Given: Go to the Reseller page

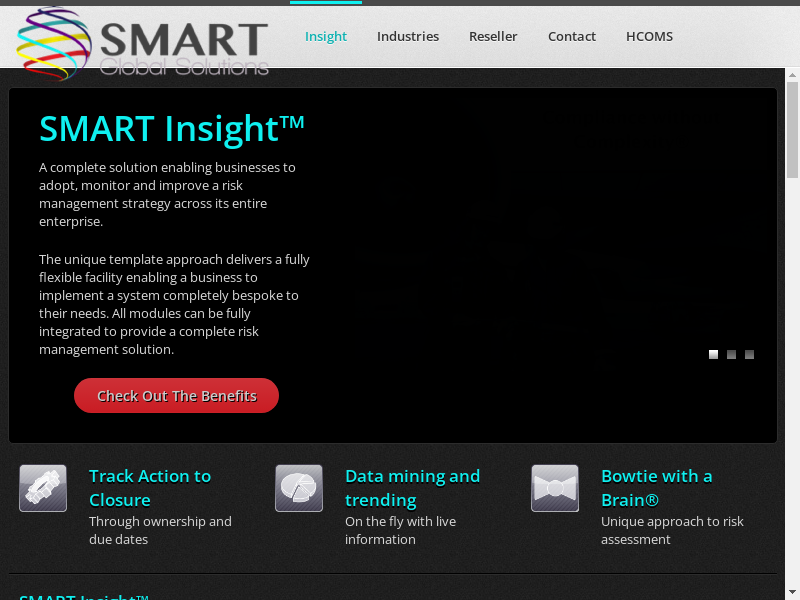Looking at the screenshot, I should [x=493, y=36].
